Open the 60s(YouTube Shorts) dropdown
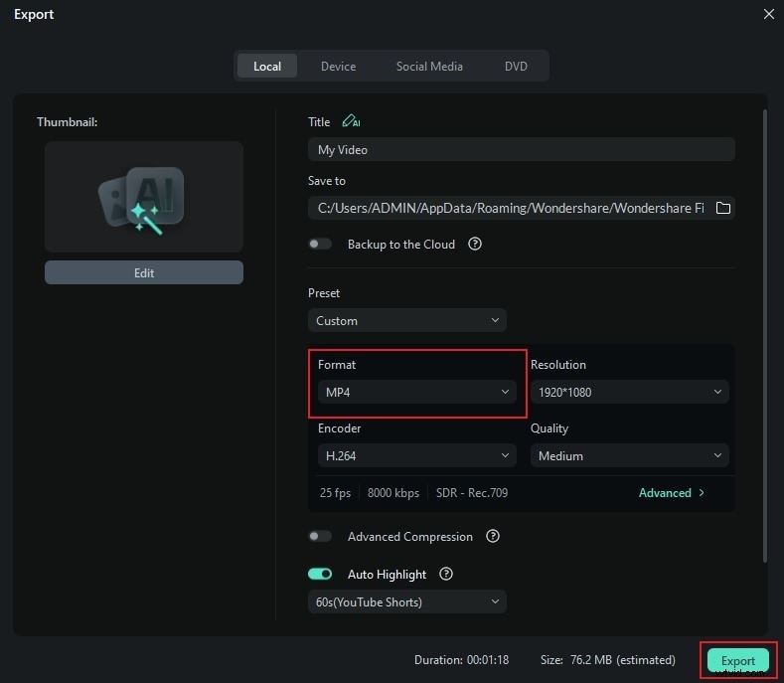The width and height of the screenshot is (784, 683). click(x=406, y=601)
